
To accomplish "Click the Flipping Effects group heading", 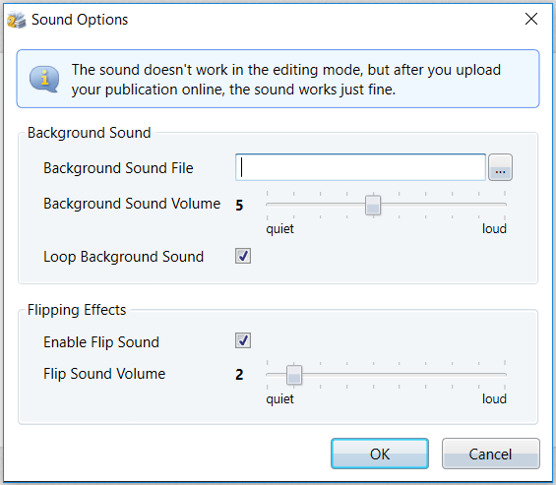I will click(x=77, y=310).
